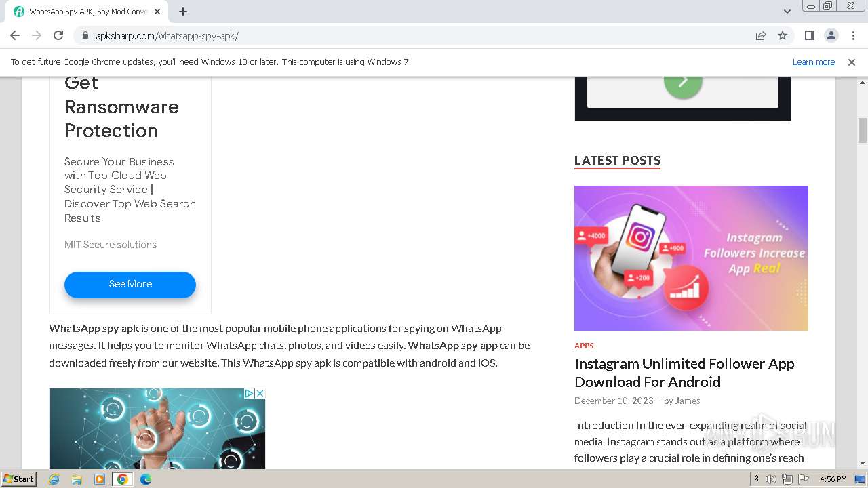Open File Explorer from taskbar
Image resolution: width=868 pixels, height=488 pixels.
[77, 479]
